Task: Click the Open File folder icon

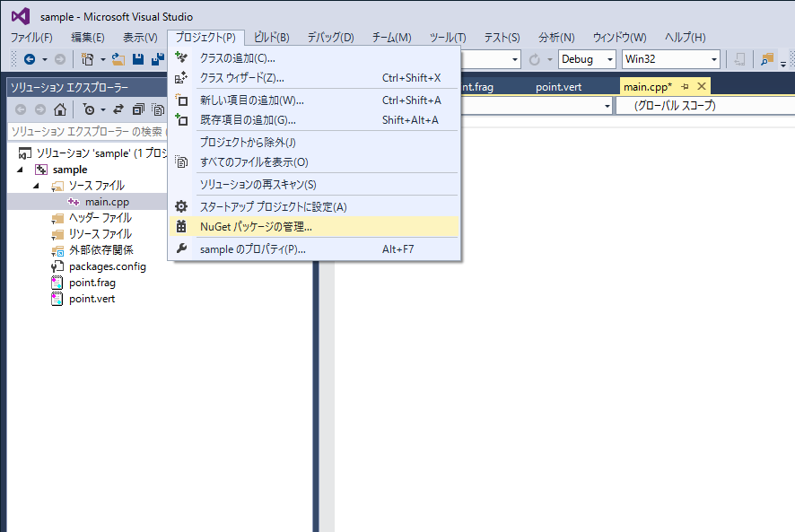Action: click(118, 59)
